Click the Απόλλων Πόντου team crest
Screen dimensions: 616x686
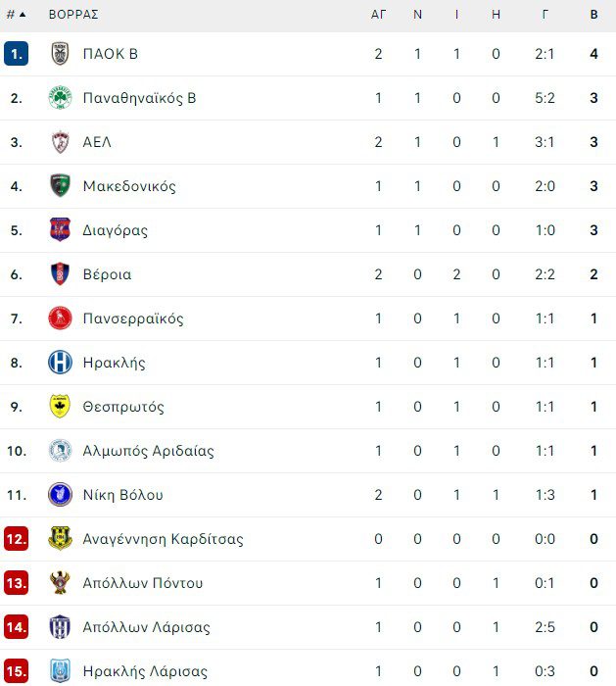pos(60,583)
